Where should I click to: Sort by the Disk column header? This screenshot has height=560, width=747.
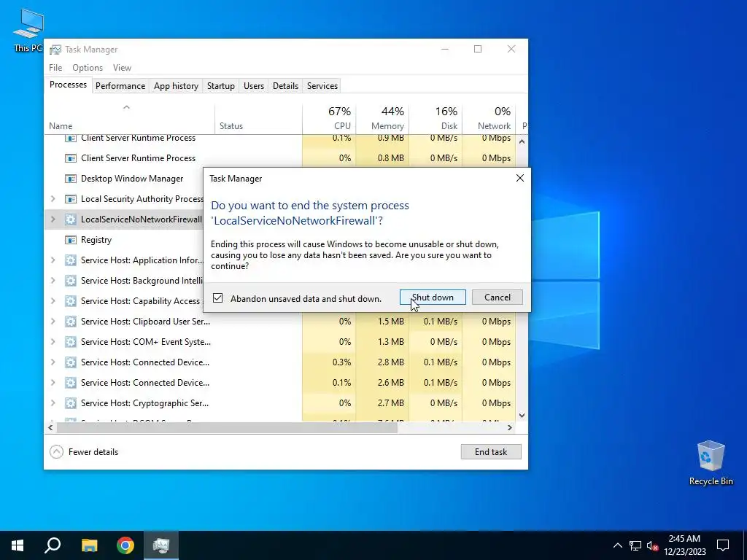436,118
